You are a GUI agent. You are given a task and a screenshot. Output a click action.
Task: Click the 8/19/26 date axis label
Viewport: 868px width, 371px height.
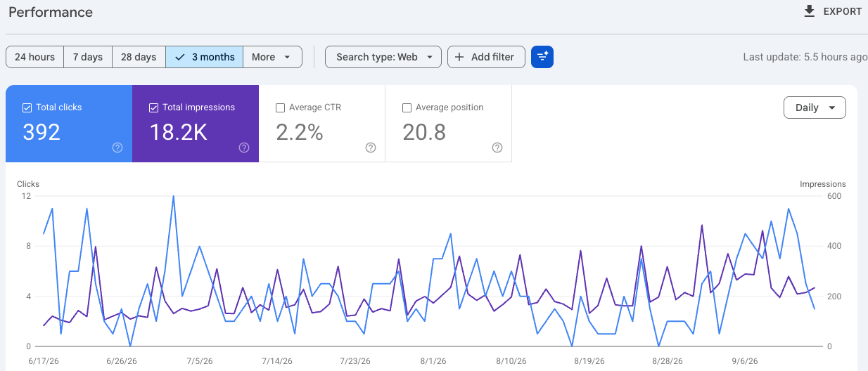coord(589,361)
